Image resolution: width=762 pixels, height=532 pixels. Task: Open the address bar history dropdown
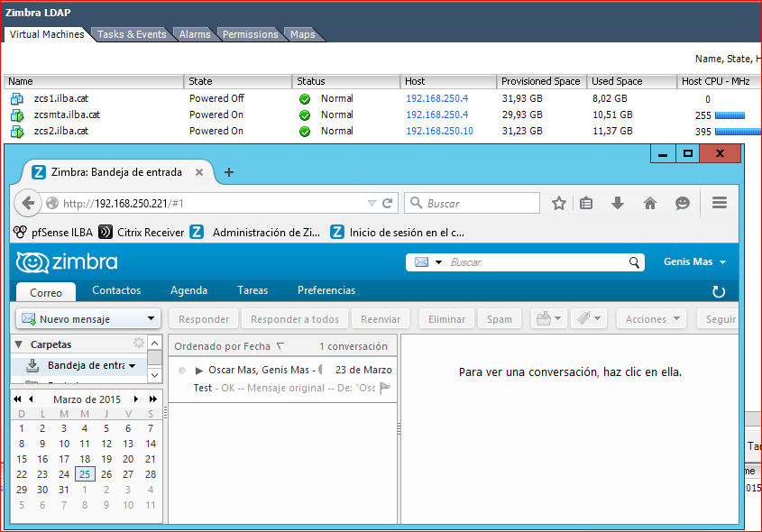point(372,203)
